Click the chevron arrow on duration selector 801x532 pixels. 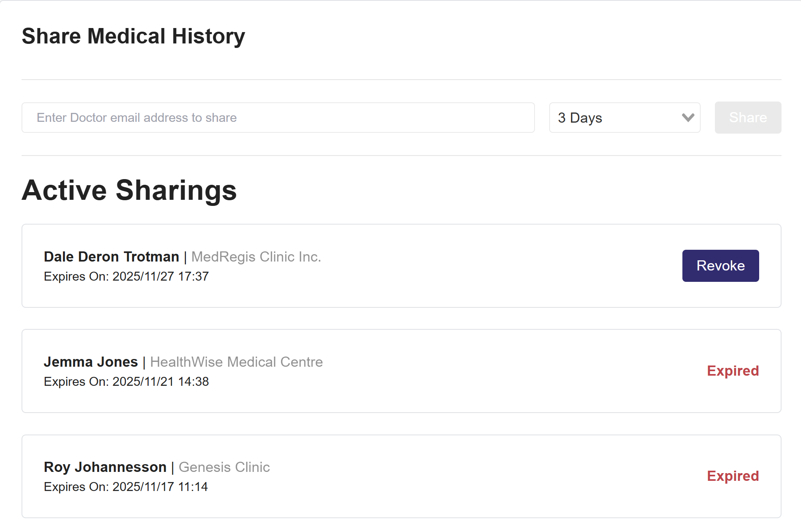click(x=688, y=118)
